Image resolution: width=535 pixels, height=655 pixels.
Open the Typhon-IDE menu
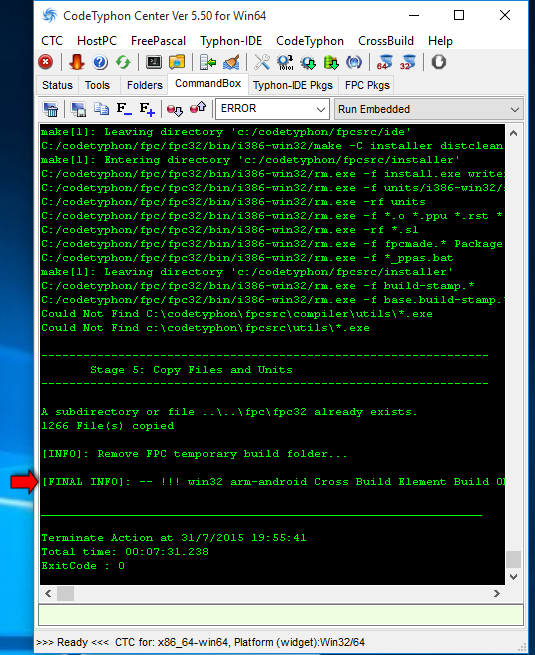pyautogui.click(x=231, y=41)
